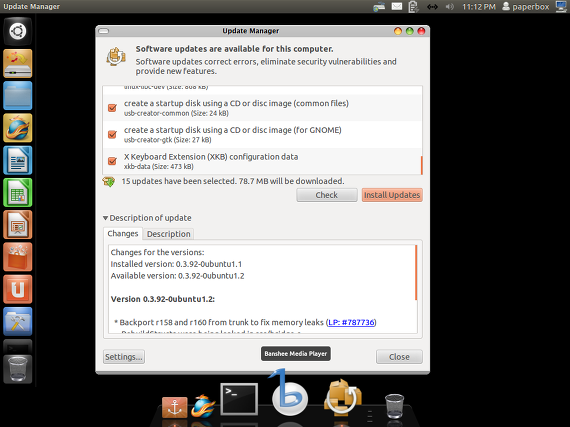Click 'Available version: 0.3.92-0ubuntu1.2' text
The height and width of the screenshot is (427, 570).
point(177,276)
